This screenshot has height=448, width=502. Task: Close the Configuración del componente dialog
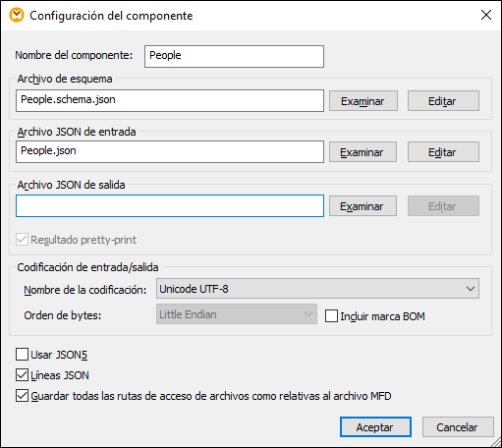pyautogui.click(x=486, y=15)
